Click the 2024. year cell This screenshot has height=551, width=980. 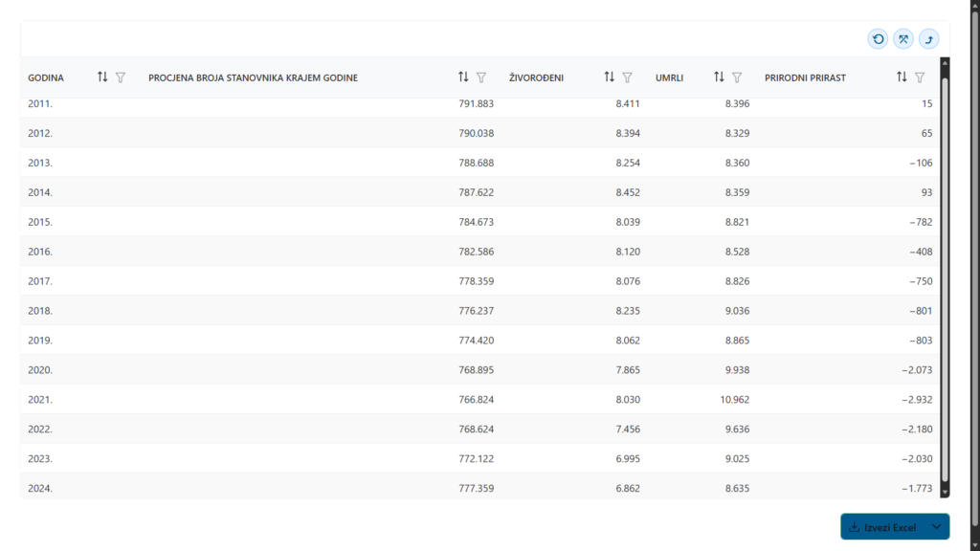(40, 489)
